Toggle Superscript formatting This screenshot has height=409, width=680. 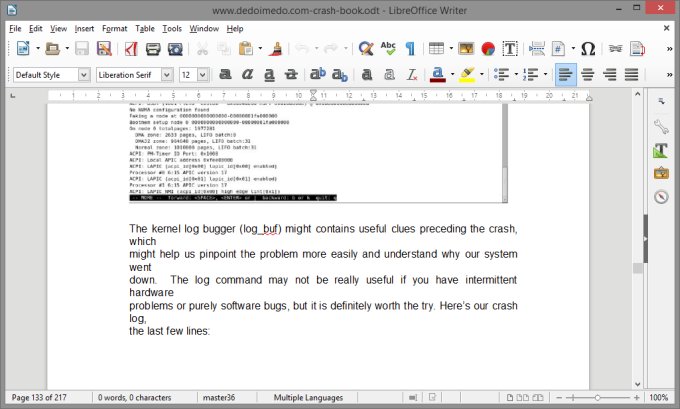tap(317, 75)
